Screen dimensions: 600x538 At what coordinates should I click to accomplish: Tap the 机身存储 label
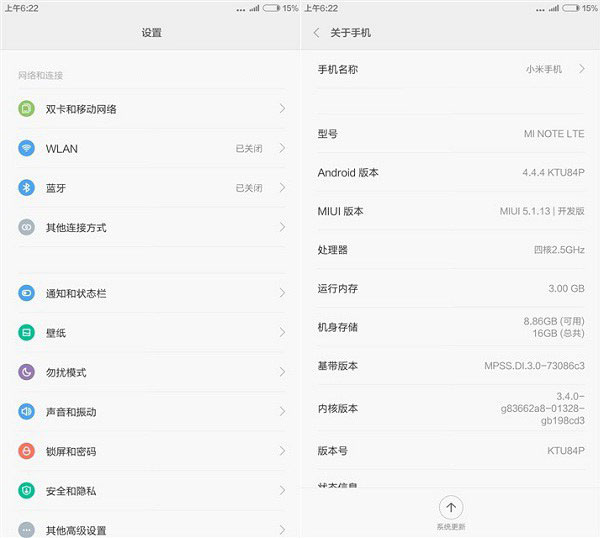338,327
